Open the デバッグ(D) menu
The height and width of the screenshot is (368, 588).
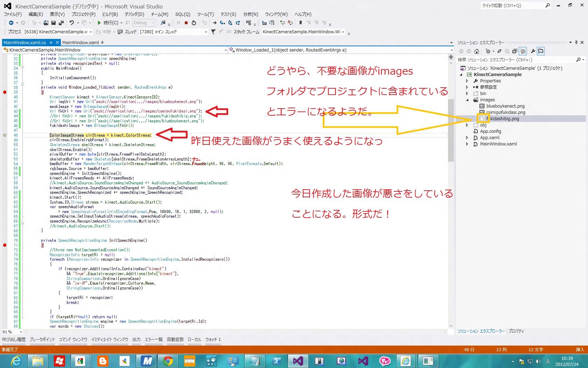[x=134, y=14]
